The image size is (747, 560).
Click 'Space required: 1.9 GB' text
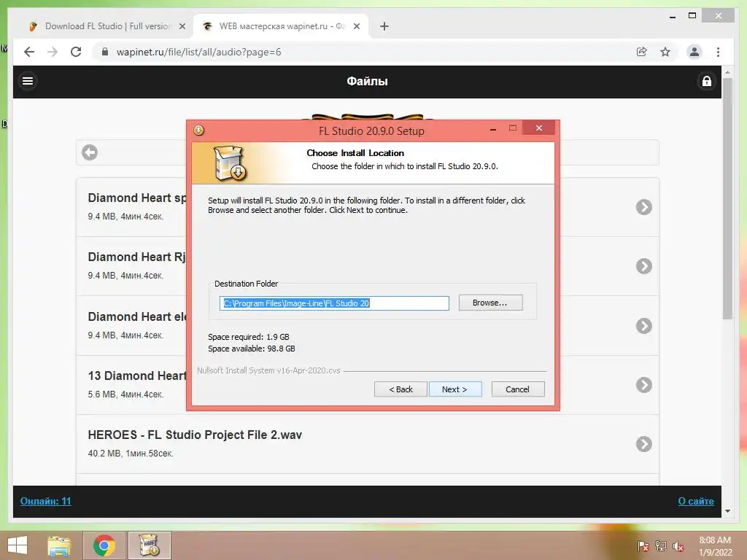248,337
